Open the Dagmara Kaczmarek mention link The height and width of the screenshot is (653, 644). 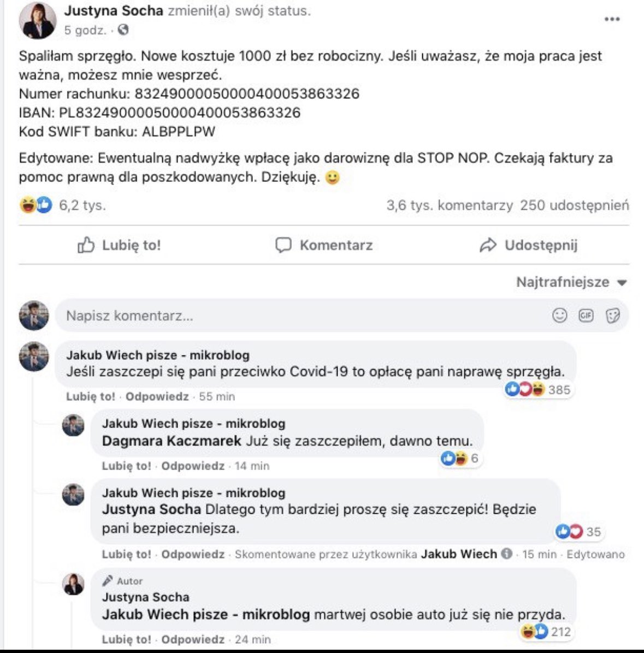(x=172, y=441)
